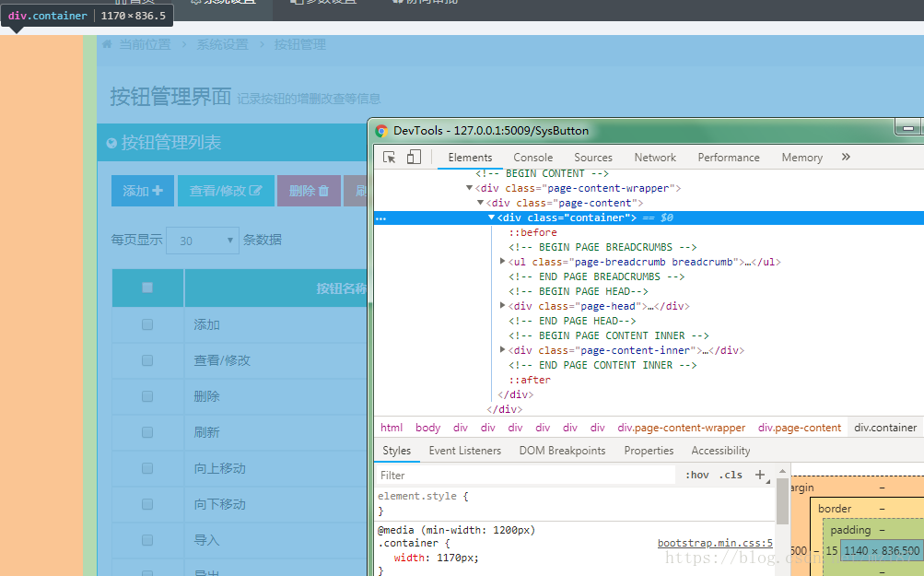Click the Styles Filter input field
The image size is (924, 576).
[x=526, y=476]
